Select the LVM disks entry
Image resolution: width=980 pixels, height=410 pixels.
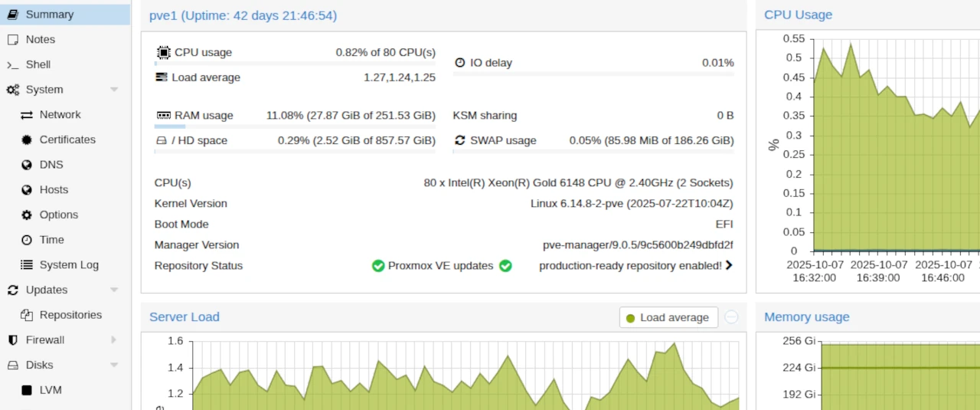(x=51, y=390)
